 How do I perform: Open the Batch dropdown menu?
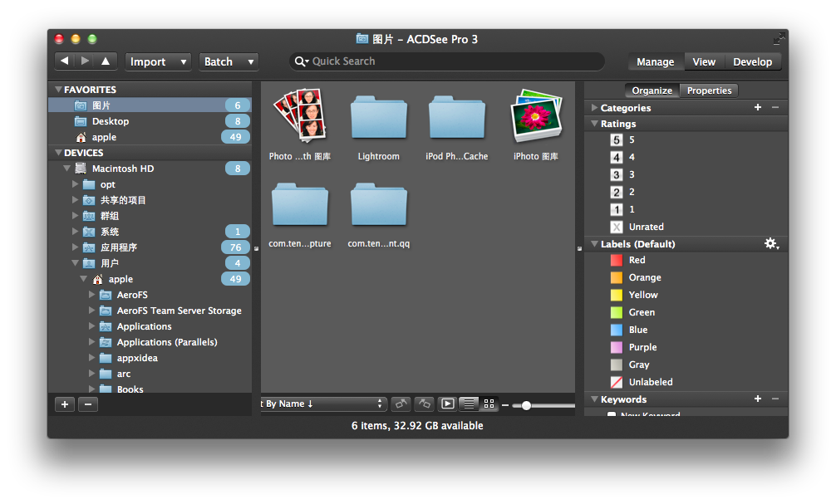click(229, 61)
